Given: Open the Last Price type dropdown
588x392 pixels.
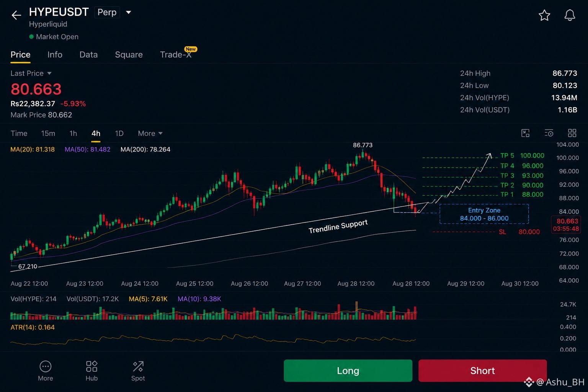Looking at the screenshot, I should (31, 73).
